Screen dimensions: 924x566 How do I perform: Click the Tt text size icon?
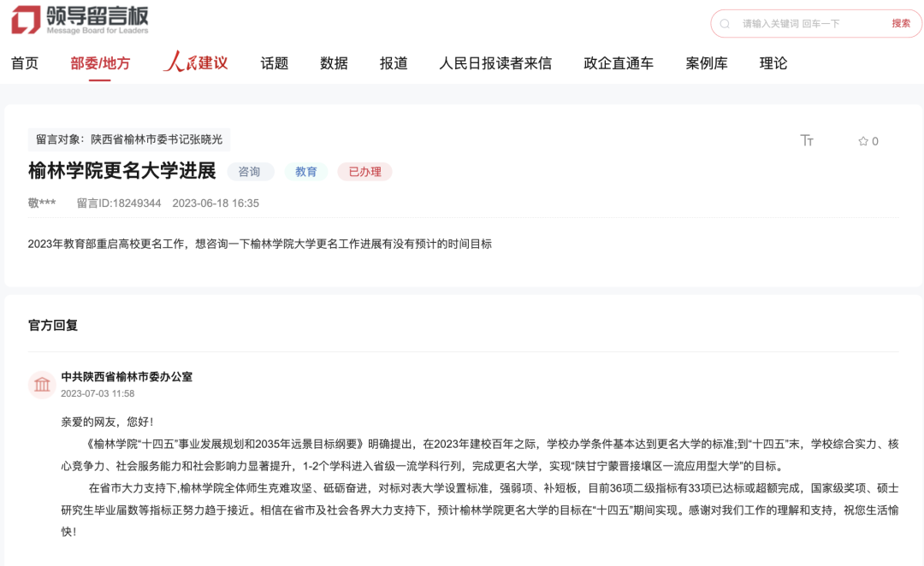(x=808, y=141)
